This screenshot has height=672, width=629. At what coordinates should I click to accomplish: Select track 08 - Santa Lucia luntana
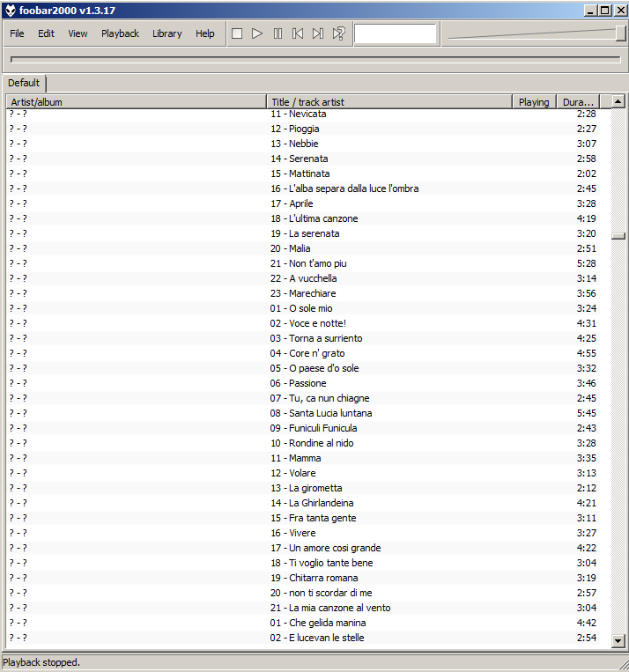(303, 414)
